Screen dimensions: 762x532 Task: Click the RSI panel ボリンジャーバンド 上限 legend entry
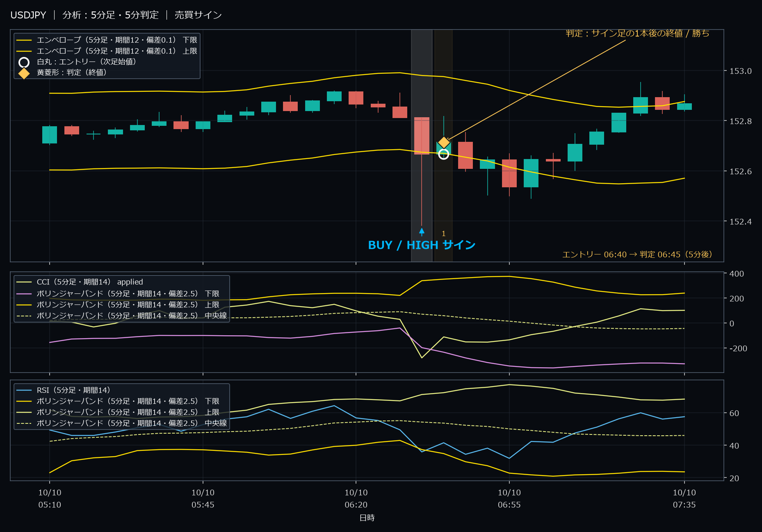coord(118,412)
